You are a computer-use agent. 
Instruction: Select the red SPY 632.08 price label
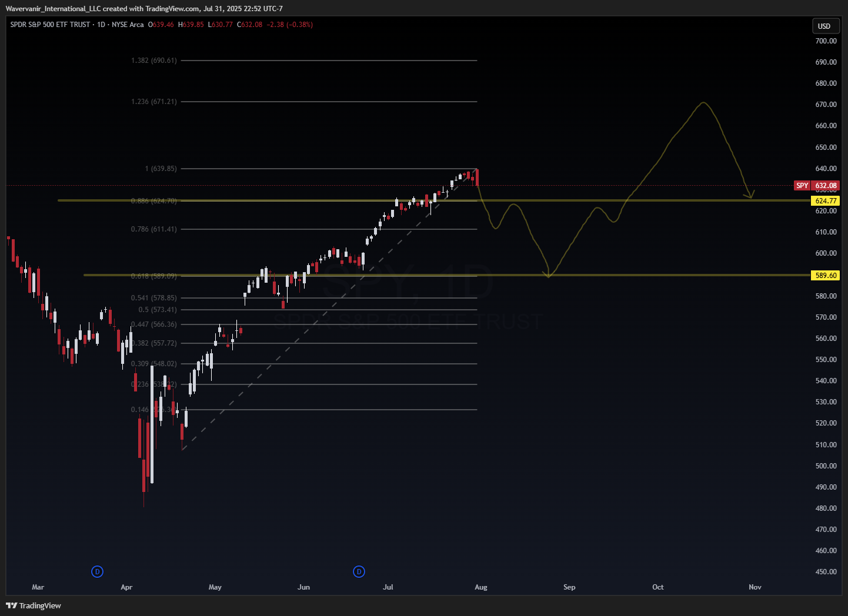817,185
